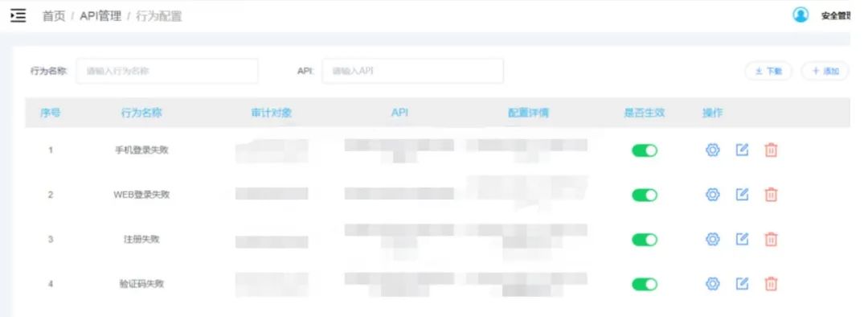Viewport: 868px width, 317px height.
Task: Open settings gear for 注册失败
Action: pos(712,239)
